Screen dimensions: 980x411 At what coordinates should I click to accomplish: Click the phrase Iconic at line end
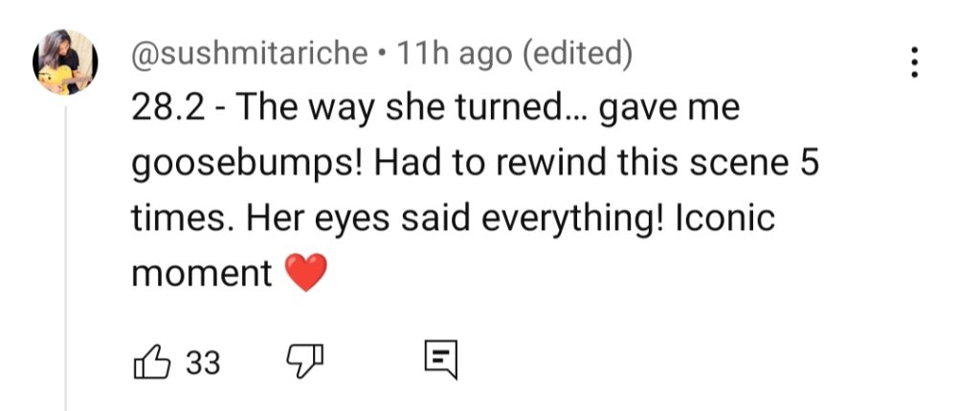point(725,218)
